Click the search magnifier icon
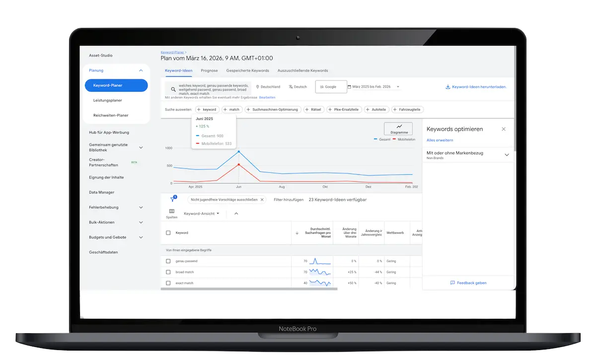This screenshot has height=364, width=596. coord(173,89)
